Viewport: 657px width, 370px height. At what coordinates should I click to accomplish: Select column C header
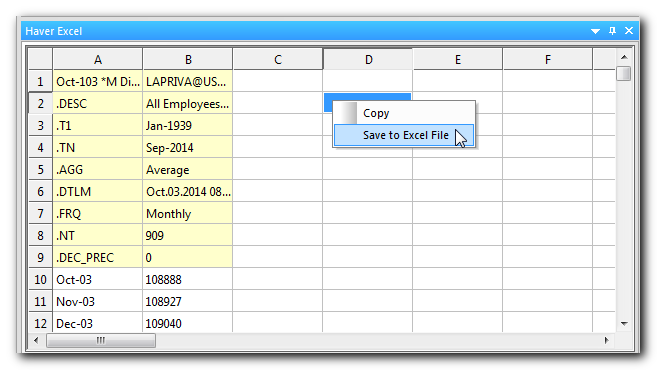pos(278,60)
